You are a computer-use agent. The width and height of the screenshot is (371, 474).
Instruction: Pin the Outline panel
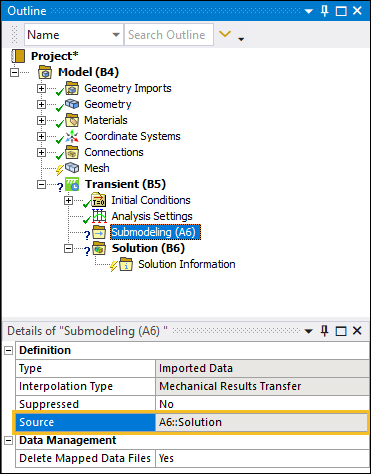[x=324, y=11]
